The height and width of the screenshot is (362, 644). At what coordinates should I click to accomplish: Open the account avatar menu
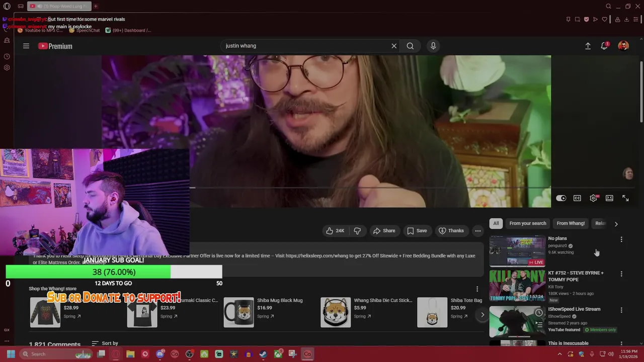coord(623,46)
